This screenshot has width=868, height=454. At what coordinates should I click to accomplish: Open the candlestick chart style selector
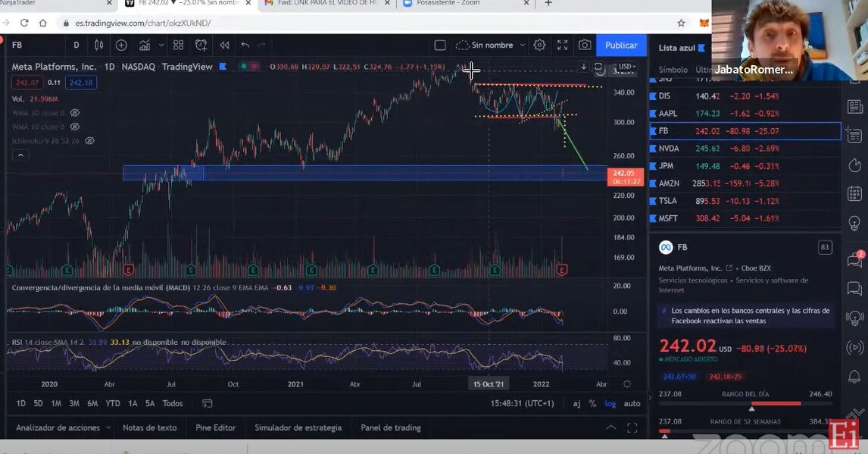[x=98, y=45]
